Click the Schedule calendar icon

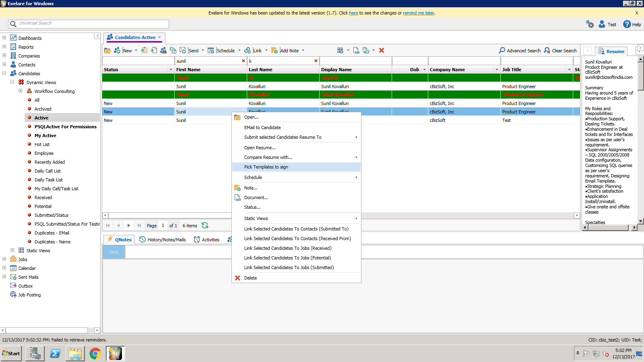tap(211, 51)
